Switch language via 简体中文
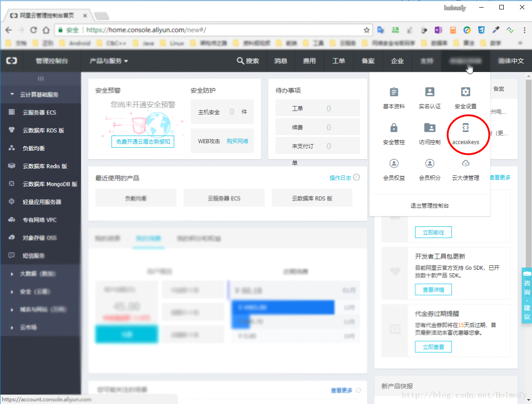 (511, 61)
